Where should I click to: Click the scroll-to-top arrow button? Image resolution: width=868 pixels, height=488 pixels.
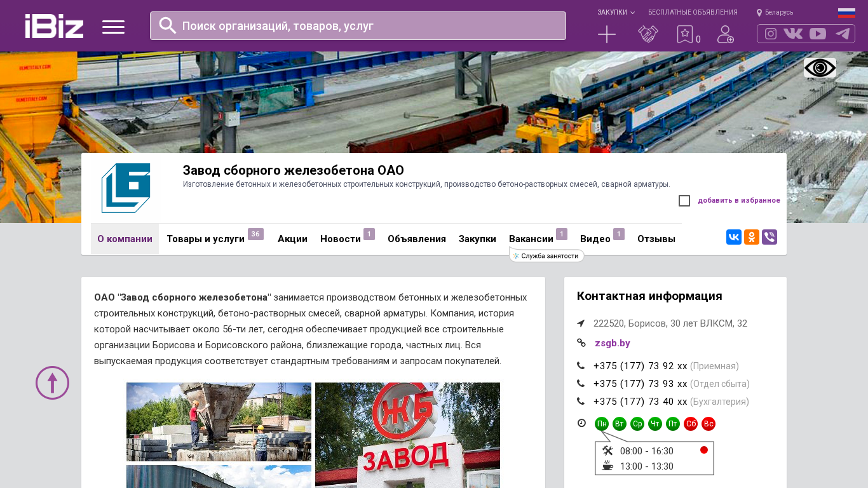coord(52,383)
